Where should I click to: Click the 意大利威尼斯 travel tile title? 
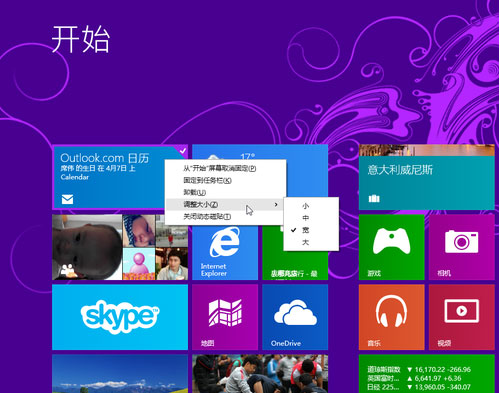400,170
